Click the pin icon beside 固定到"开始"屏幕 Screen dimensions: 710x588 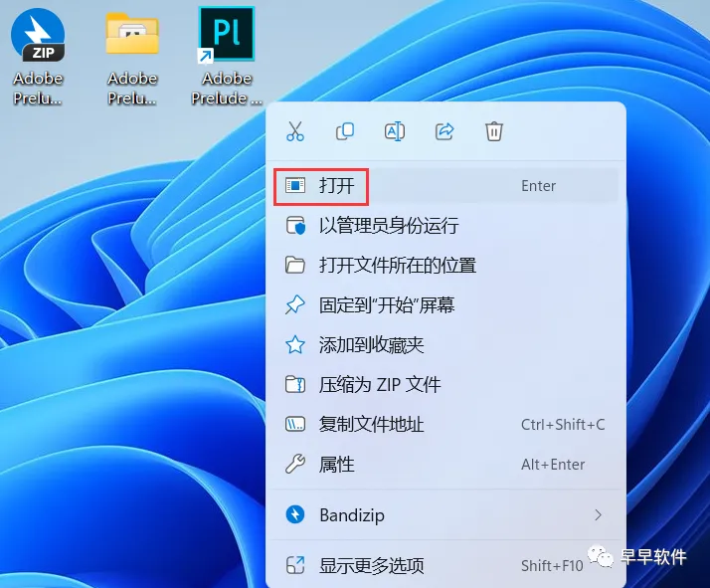point(295,304)
